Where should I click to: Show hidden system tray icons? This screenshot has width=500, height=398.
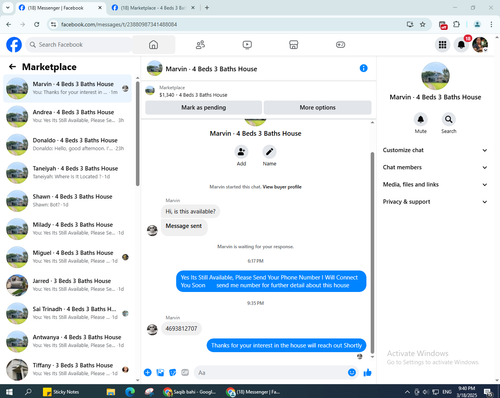click(407, 392)
